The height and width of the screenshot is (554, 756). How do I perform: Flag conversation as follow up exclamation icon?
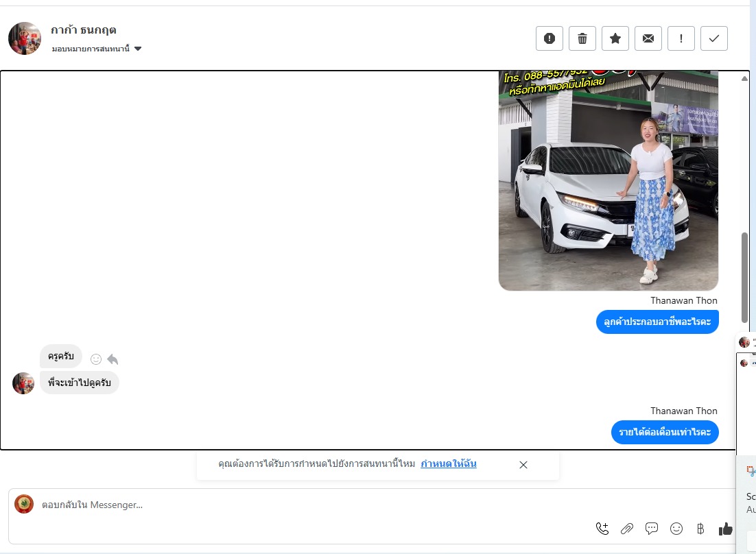click(681, 38)
